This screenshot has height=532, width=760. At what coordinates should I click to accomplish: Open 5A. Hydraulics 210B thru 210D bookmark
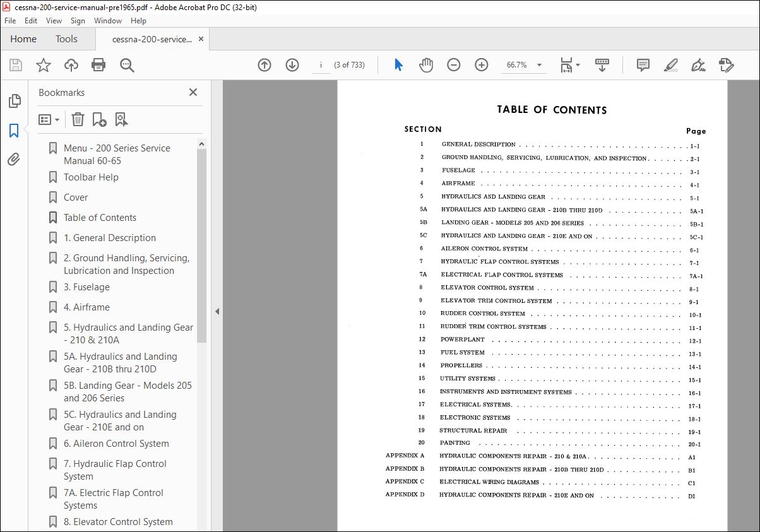point(120,363)
